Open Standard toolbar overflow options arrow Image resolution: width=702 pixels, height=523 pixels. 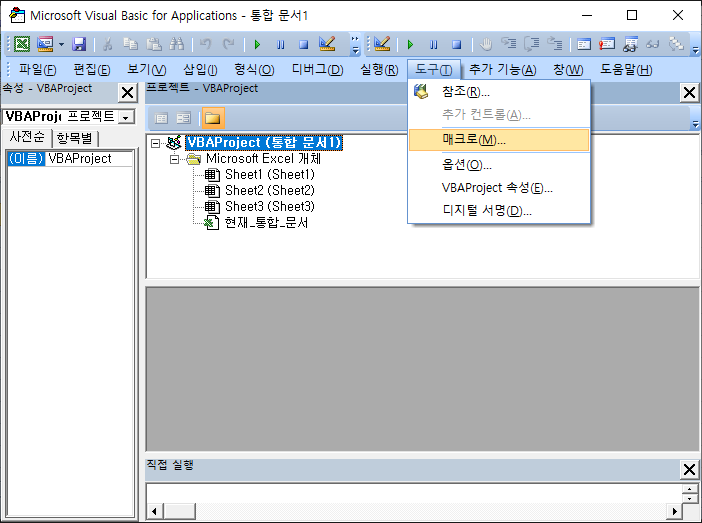pos(355,45)
